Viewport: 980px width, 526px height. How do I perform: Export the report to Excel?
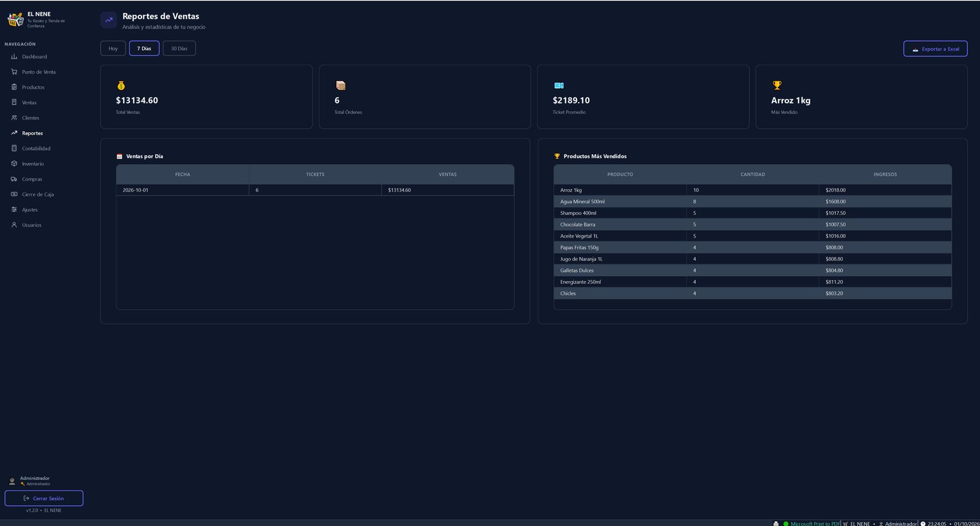pos(935,49)
